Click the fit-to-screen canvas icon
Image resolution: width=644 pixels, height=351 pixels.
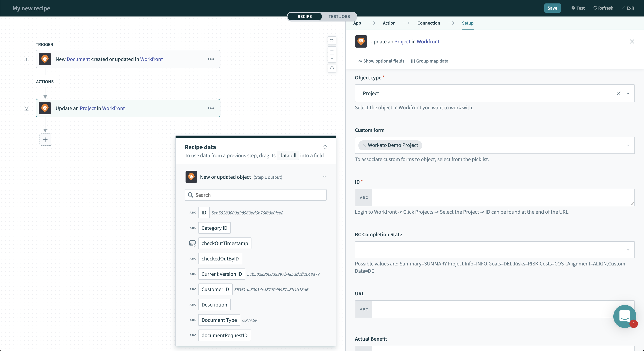332,68
